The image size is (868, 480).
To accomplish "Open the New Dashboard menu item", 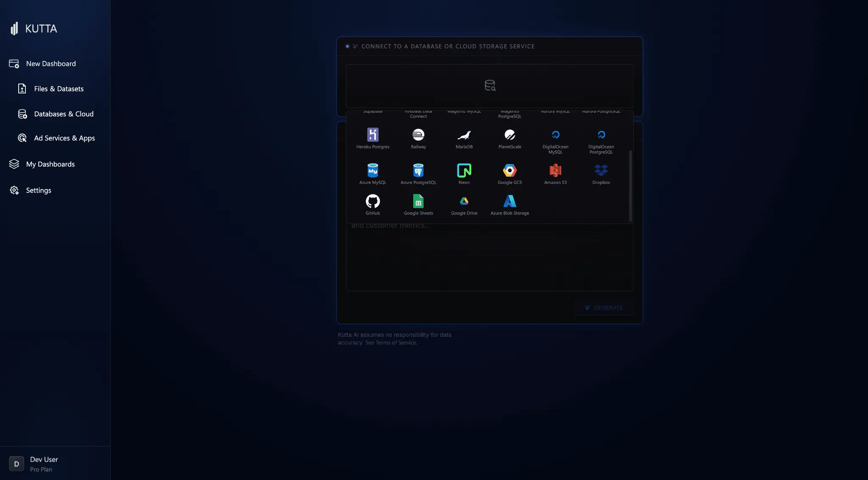I will click(x=51, y=64).
